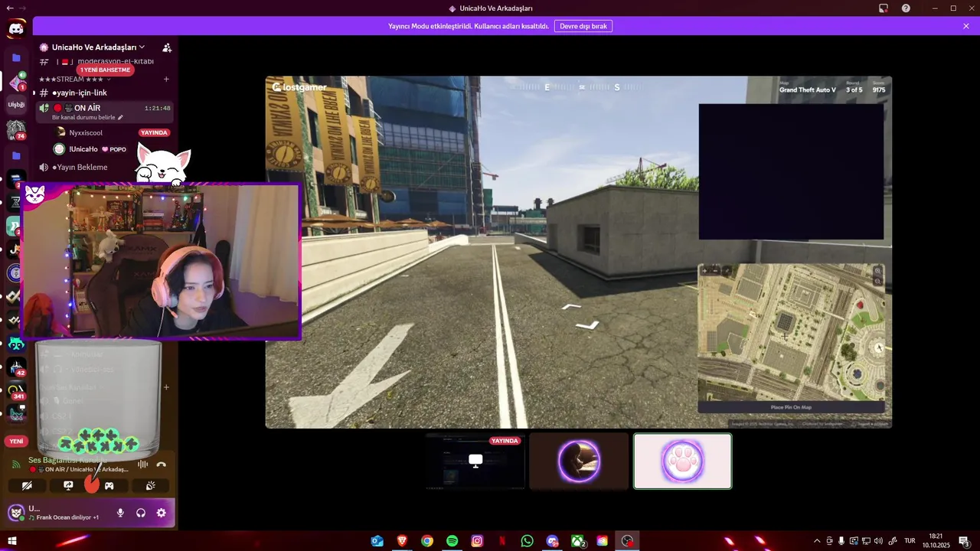Go back with the title bar arrow
This screenshot has width=980, height=551.
pyautogui.click(x=9, y=8)
